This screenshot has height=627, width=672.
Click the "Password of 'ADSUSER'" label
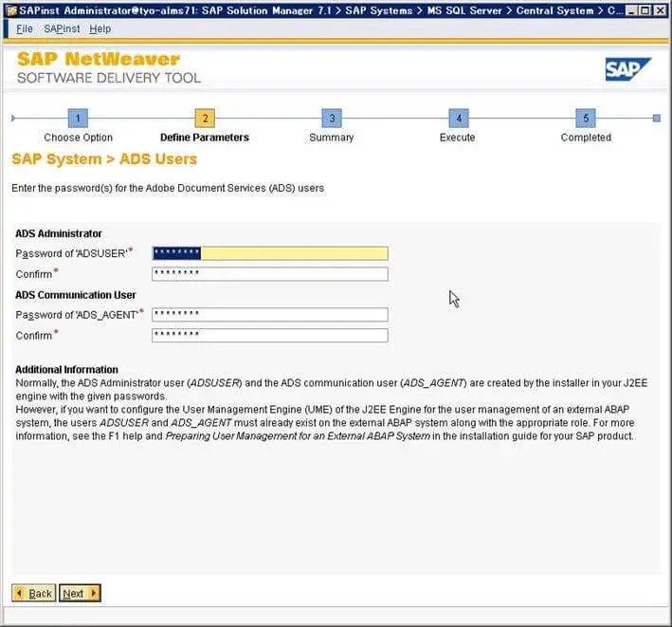point(72,253)
